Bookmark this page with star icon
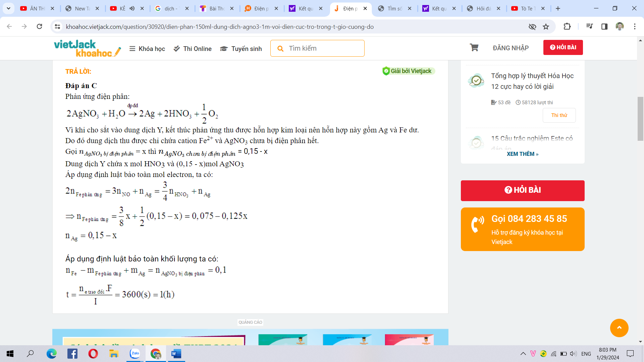The image size is (644, 362). 546,27
